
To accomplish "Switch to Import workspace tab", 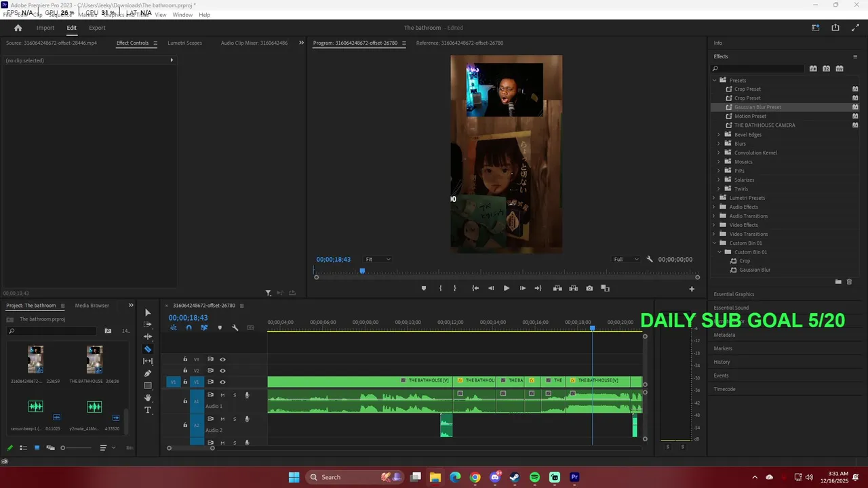I will [45, 28].
